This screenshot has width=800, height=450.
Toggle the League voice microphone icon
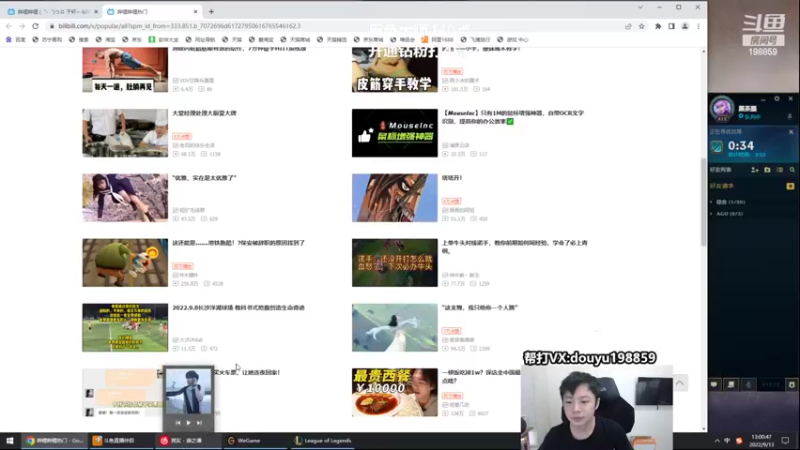click(x=748, y=385)
